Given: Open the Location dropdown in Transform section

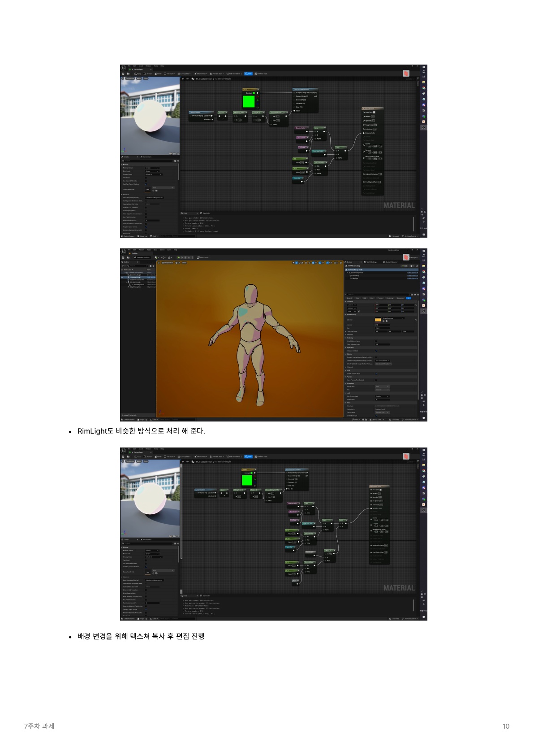Looking at the screenshot, I should click(352, 305).
